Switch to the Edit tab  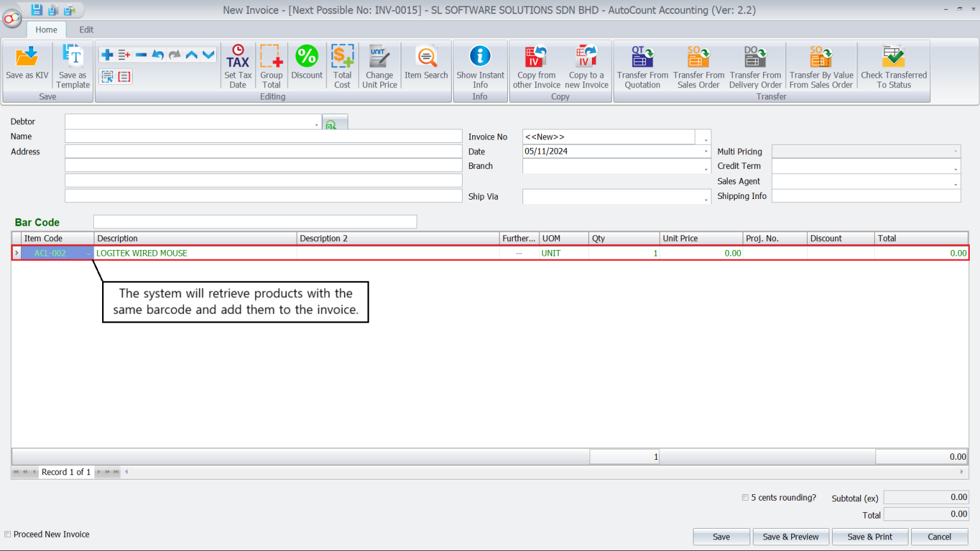(85, 29)
